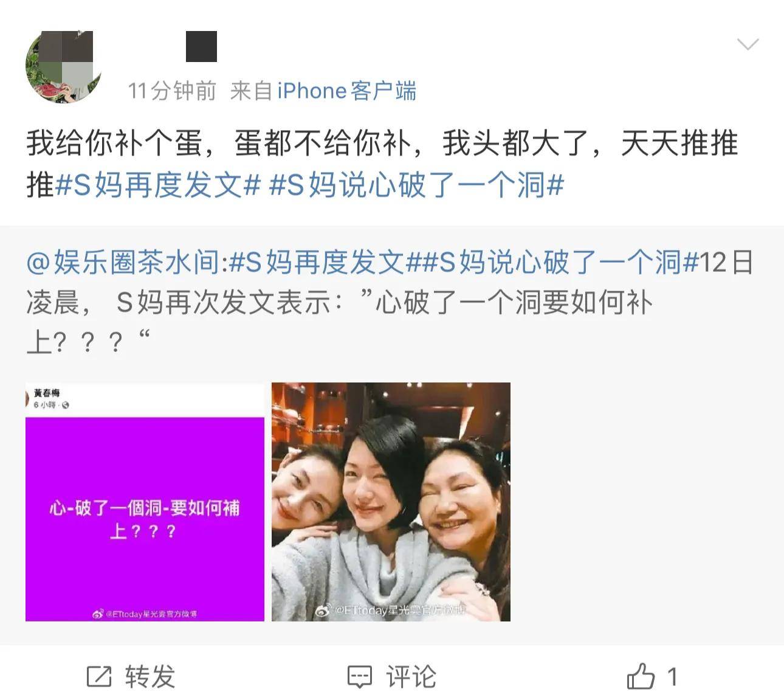The width and height of the screenshot is (784, 692).
Task: Tap the like count number 1
Action: pos(672,676)
